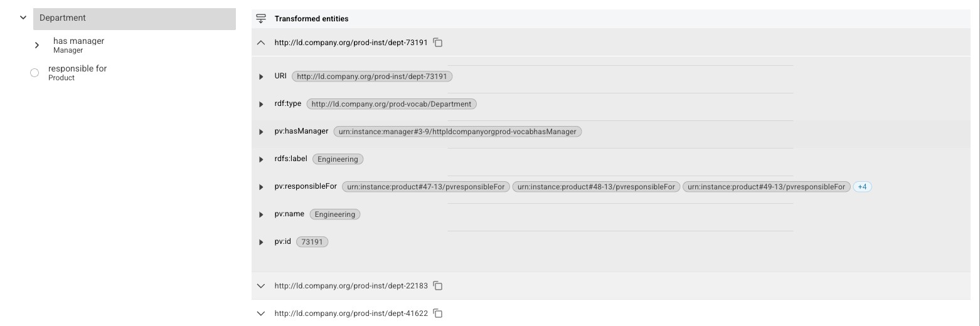Select the responsible for radio button

click(35, 73)
